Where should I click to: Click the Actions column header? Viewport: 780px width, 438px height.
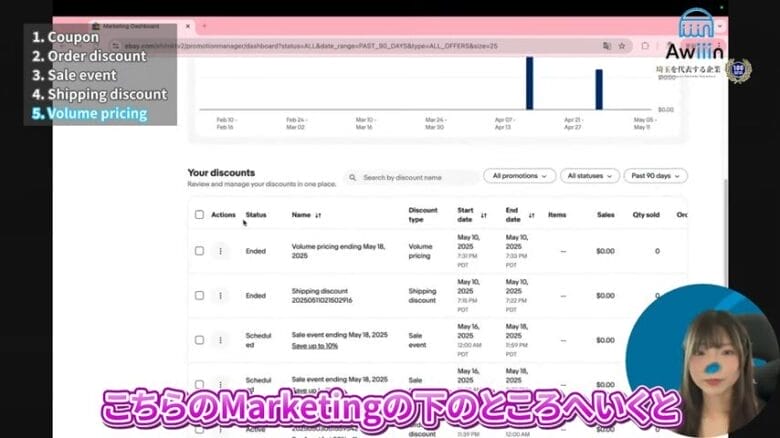pyautogui.click(x=223, y=215)
